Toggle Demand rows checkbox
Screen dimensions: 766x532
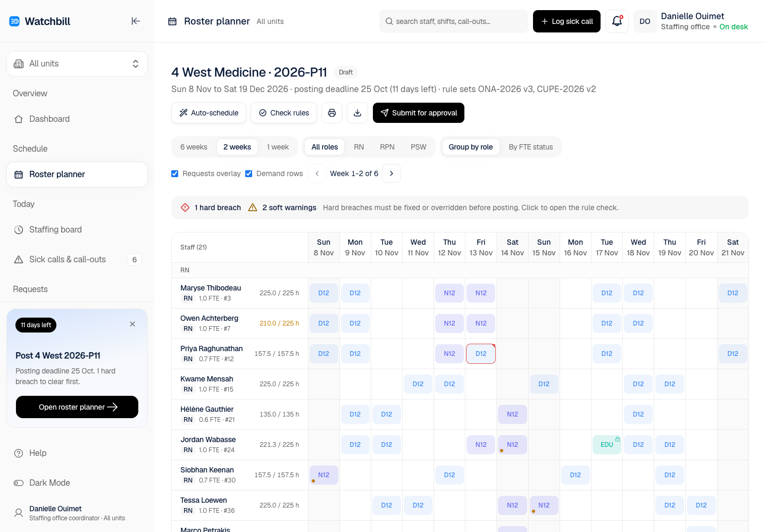(x=248, y=173)
